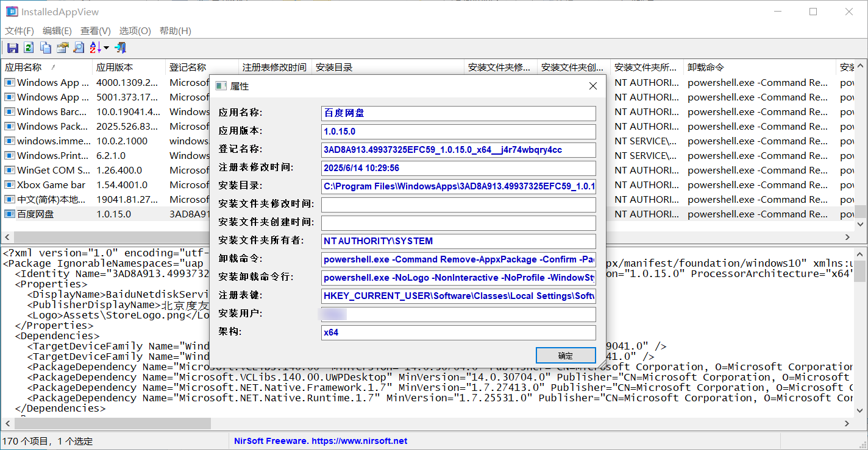This screenshot has width=868, height=450.
Task: Click the app icon of the Windows.Print... row
Action: coord(10,156)
